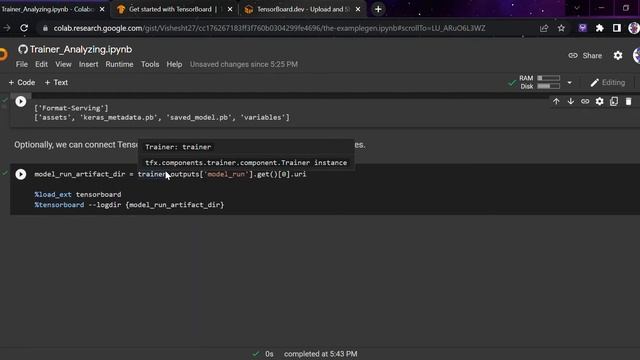
Task: Click the Disk usage bar
Action: [549, 86]
